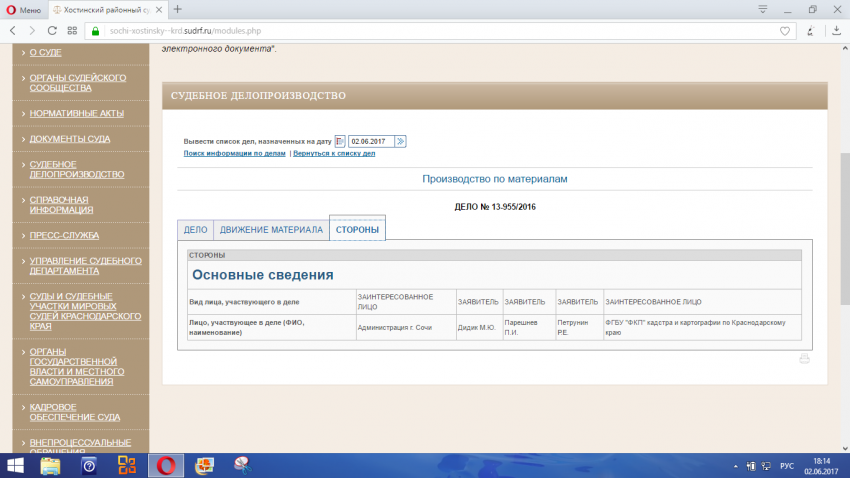Image resolution: width=850 pixels, height=478 pixels.
Task: Reload the page with the refresh button
Action: click(53, 30)
